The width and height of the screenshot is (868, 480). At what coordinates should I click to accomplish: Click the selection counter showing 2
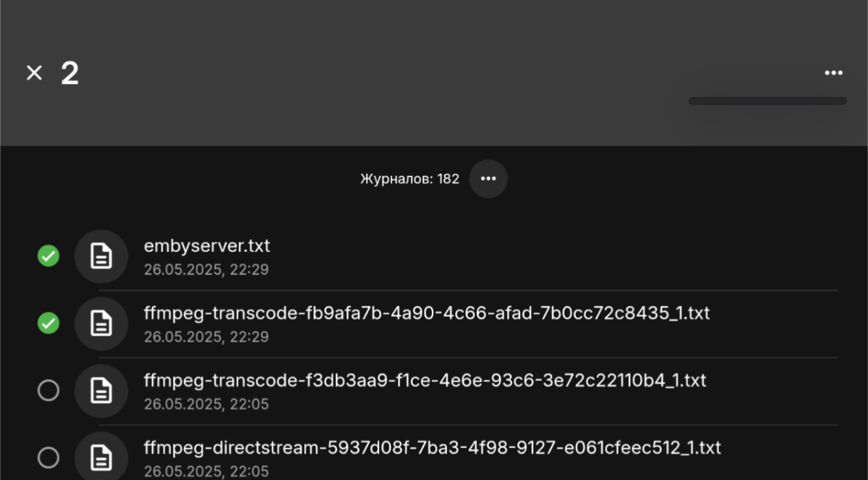[70, 72]
